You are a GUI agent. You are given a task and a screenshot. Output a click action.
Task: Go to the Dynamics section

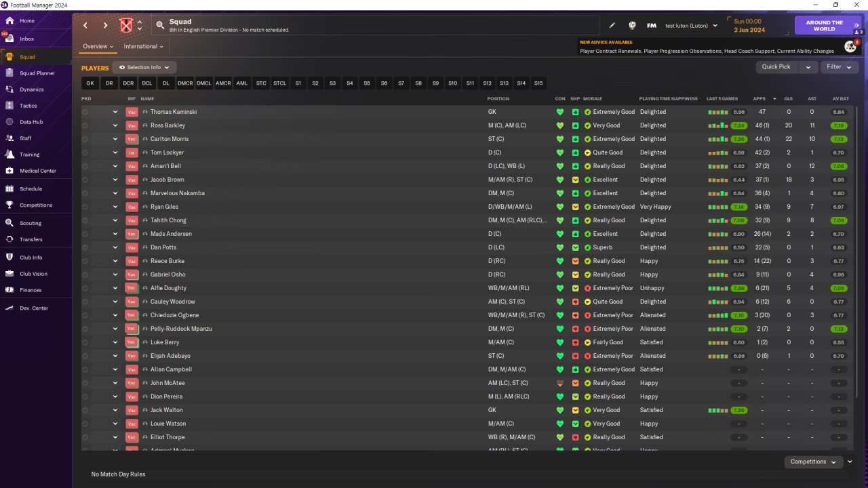tap(36, 89)
